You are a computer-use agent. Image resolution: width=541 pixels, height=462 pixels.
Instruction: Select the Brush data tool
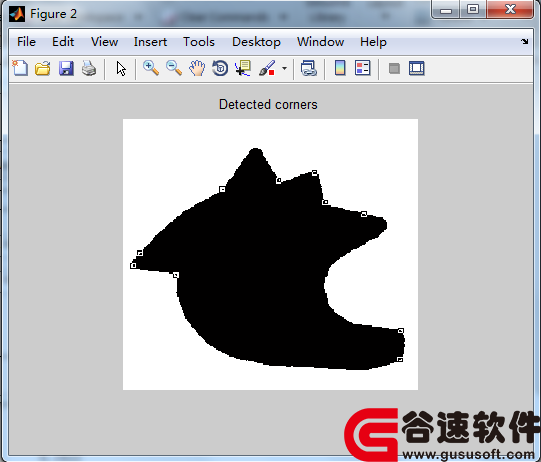point(267,68)
